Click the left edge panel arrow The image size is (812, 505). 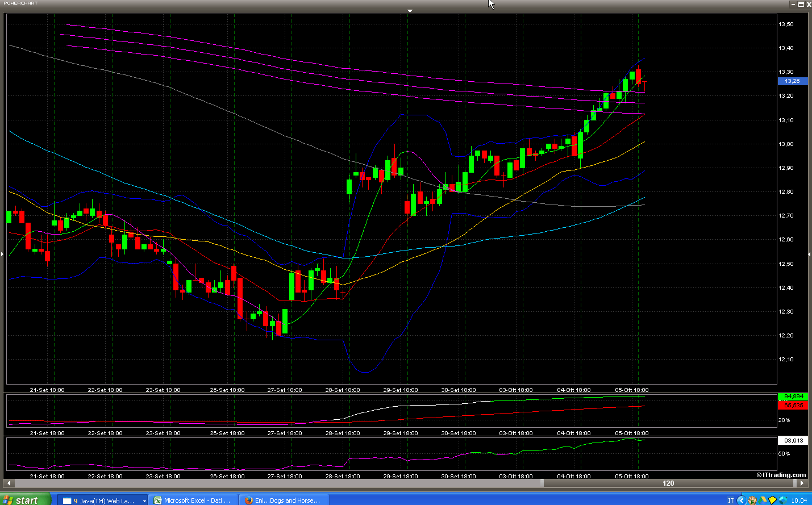point(2,254)
